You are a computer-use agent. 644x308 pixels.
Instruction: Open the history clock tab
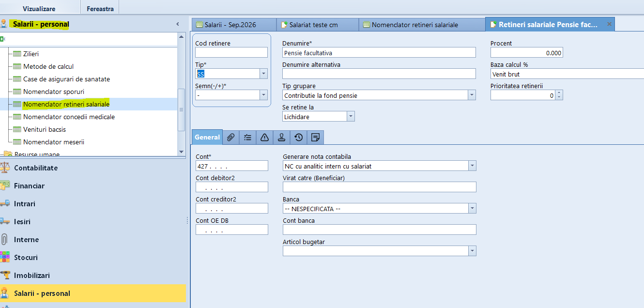(x=299, y=138)
